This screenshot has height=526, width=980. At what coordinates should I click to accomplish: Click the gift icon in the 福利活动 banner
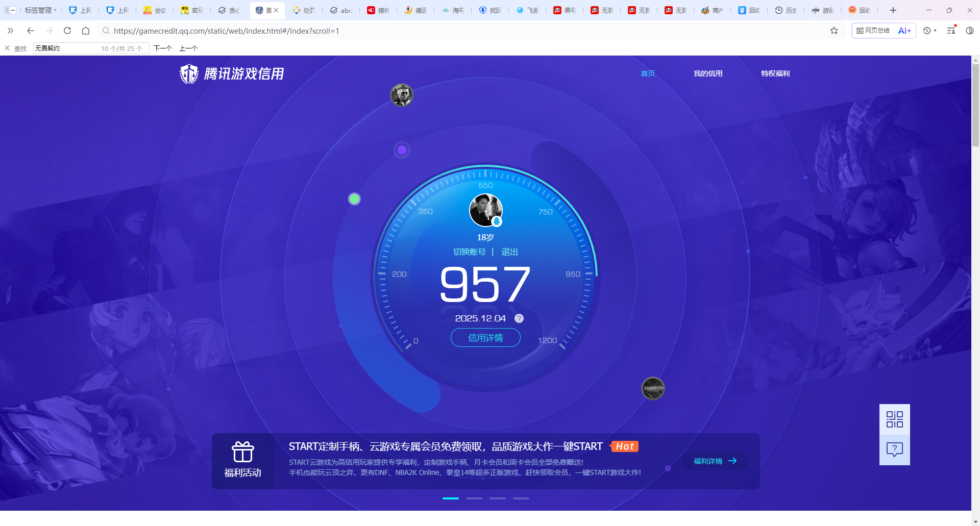click(x=243, y=452)
